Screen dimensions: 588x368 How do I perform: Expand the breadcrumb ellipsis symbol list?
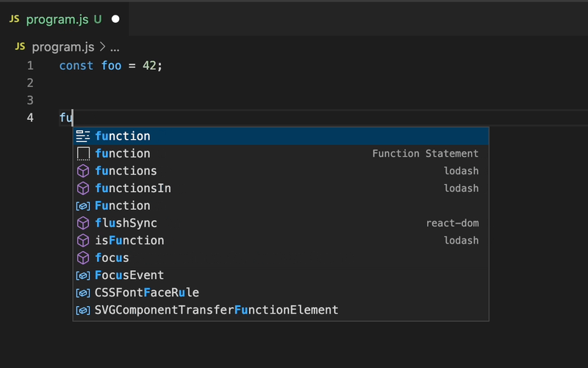coord(114,46)
